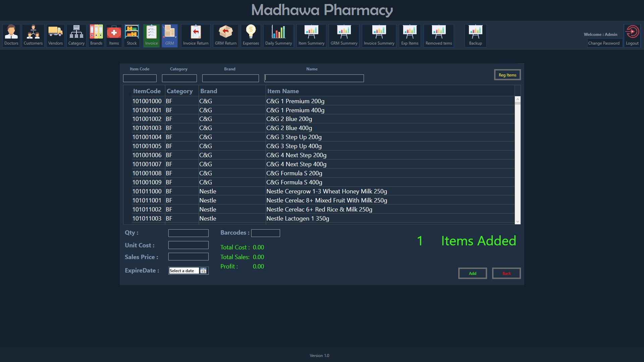Focus the Category filter field
Viewport: 644px width, 362px height.
click(179, 78)
